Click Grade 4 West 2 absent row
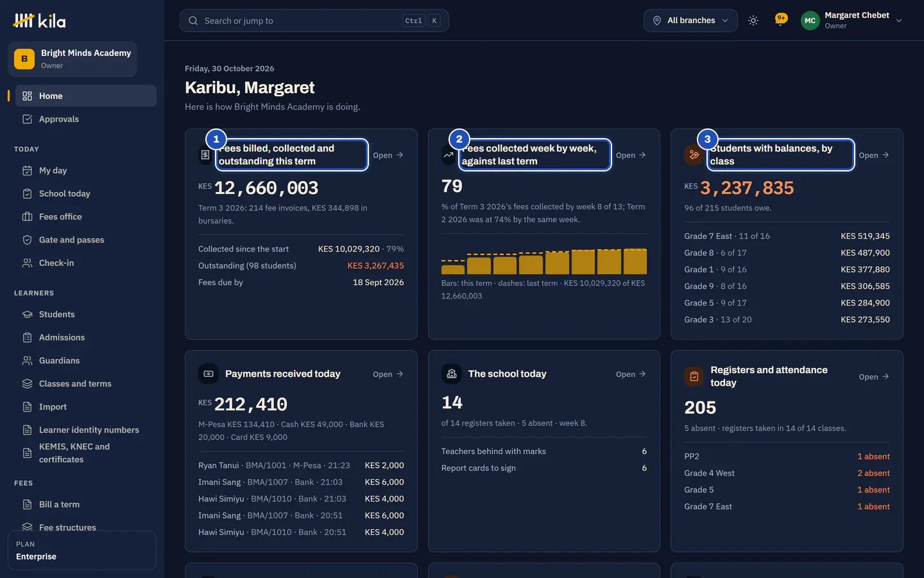Viewport: 924px width, 578px height. click(787, 473)
